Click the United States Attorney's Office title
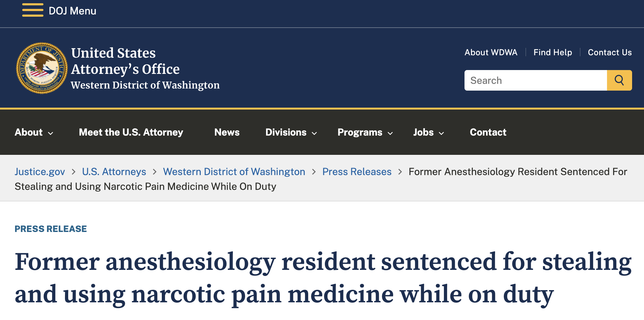This screenshot has height=320, width=644. pos(125,61)
